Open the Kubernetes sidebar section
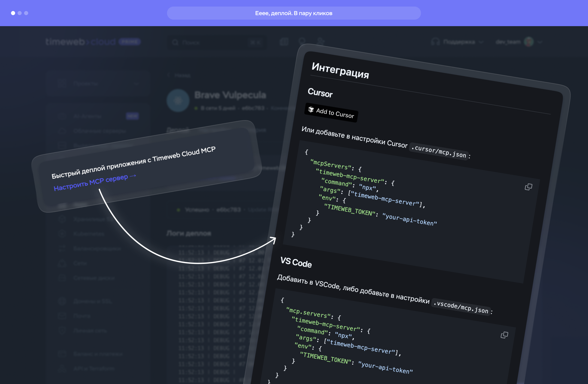Screen dimensions: 588x384 [x=88, y=234]
